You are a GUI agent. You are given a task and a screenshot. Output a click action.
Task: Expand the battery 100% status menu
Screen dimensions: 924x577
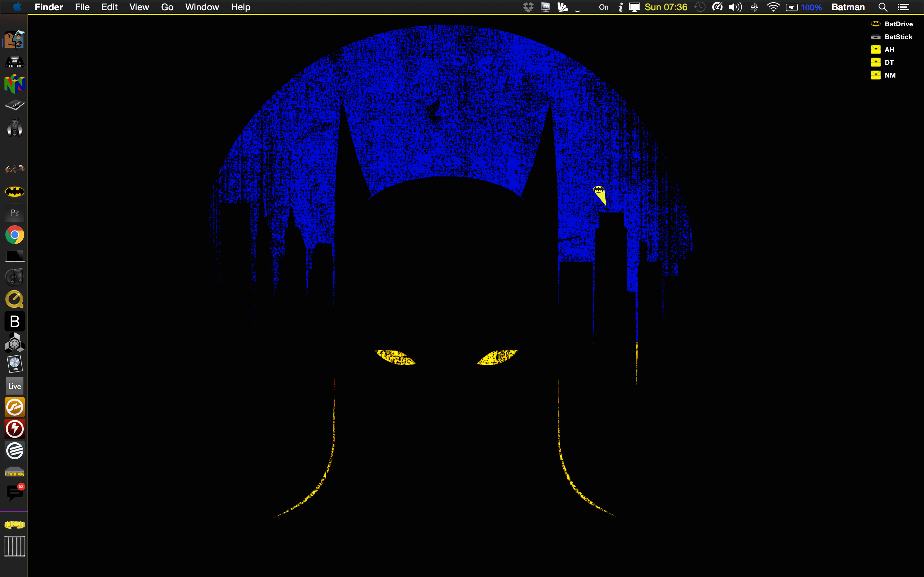pos(803,7)
